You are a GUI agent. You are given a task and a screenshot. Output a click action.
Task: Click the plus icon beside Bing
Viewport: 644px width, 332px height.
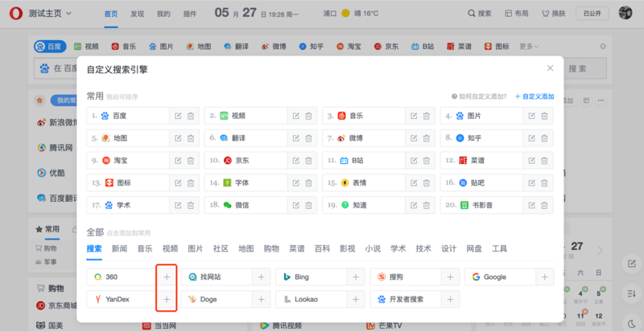(357, 277)
